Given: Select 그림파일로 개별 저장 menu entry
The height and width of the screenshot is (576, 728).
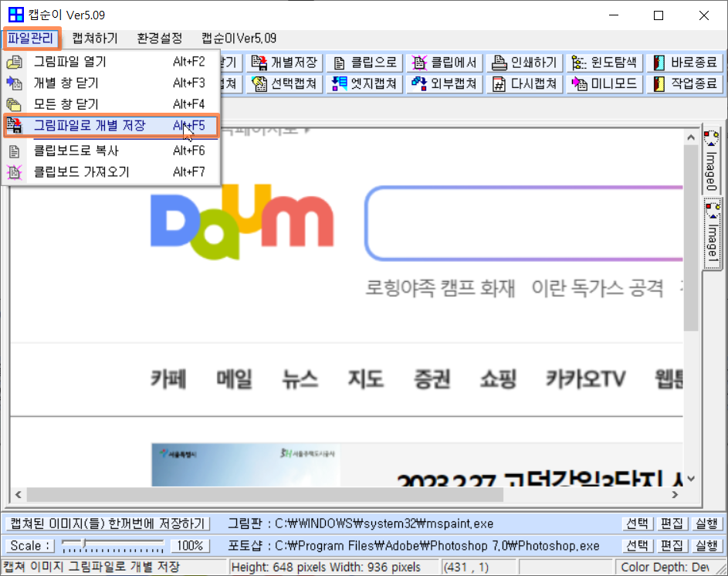Looking at the screenshot, I should click(x=111, y=125).
